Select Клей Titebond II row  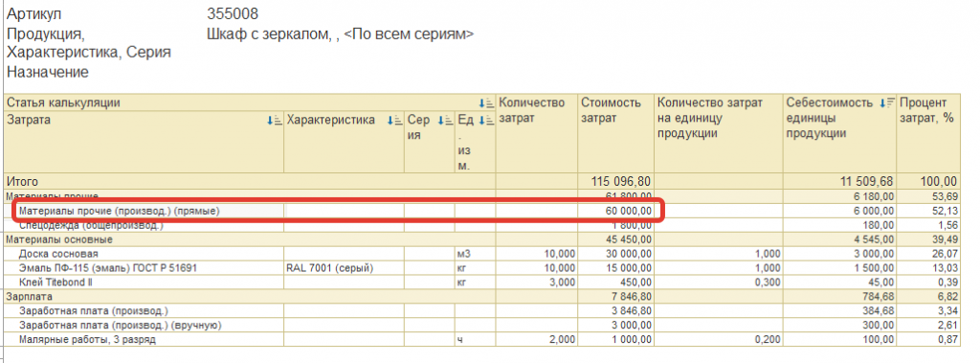pos(482,283)
